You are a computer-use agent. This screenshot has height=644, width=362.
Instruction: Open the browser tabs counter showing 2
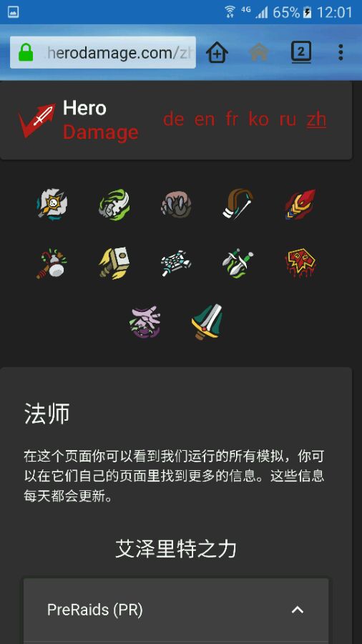301,52
